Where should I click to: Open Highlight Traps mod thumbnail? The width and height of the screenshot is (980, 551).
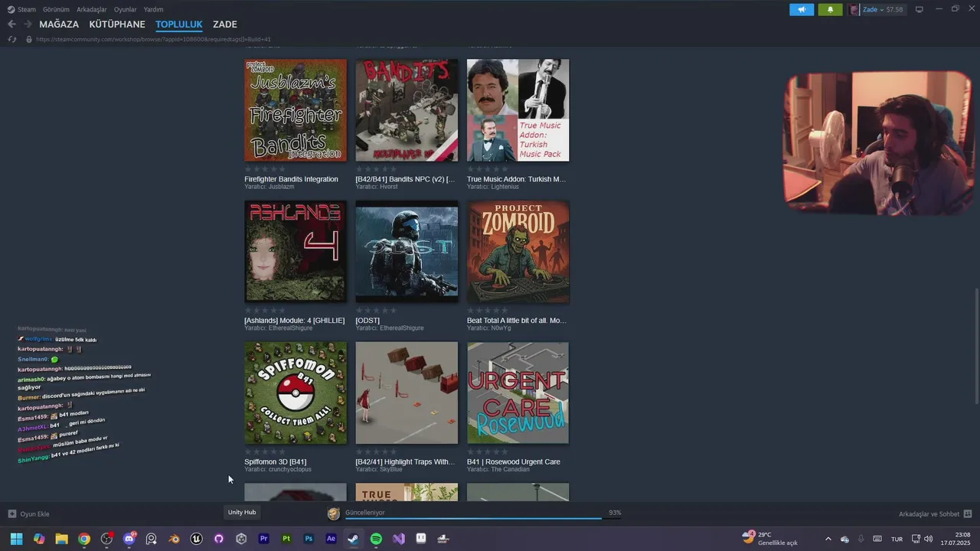pyautogui.click(x=407, y=393)
